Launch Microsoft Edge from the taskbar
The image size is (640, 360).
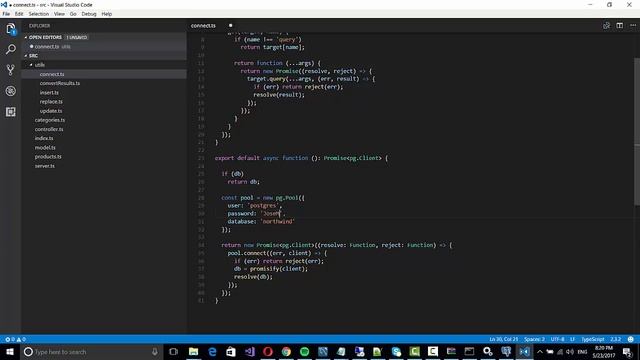point(212,351)
